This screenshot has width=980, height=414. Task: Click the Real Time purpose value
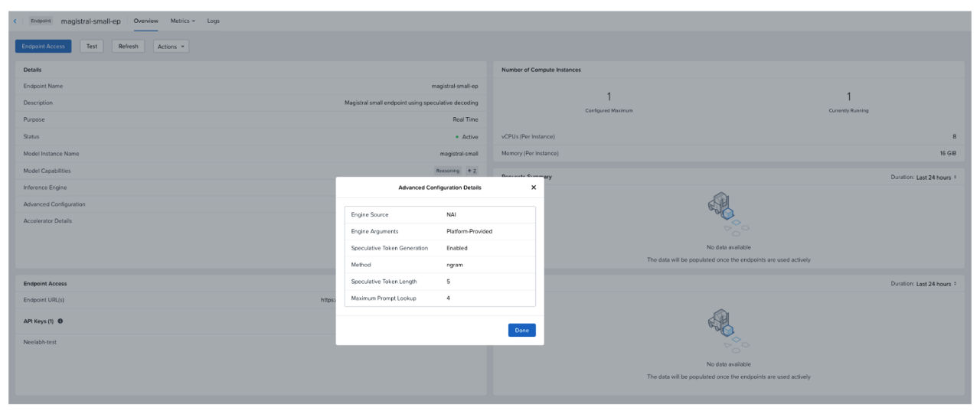point(465,120)
